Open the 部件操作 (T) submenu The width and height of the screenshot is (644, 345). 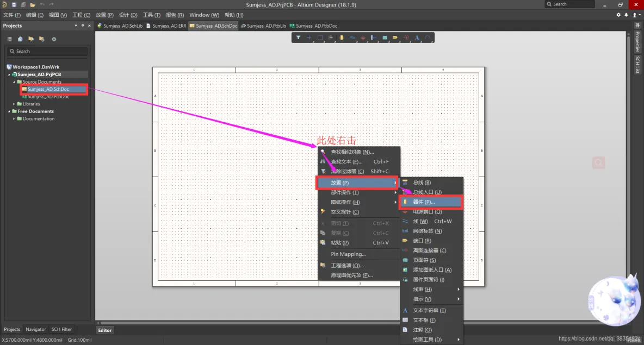click(358, 192)
